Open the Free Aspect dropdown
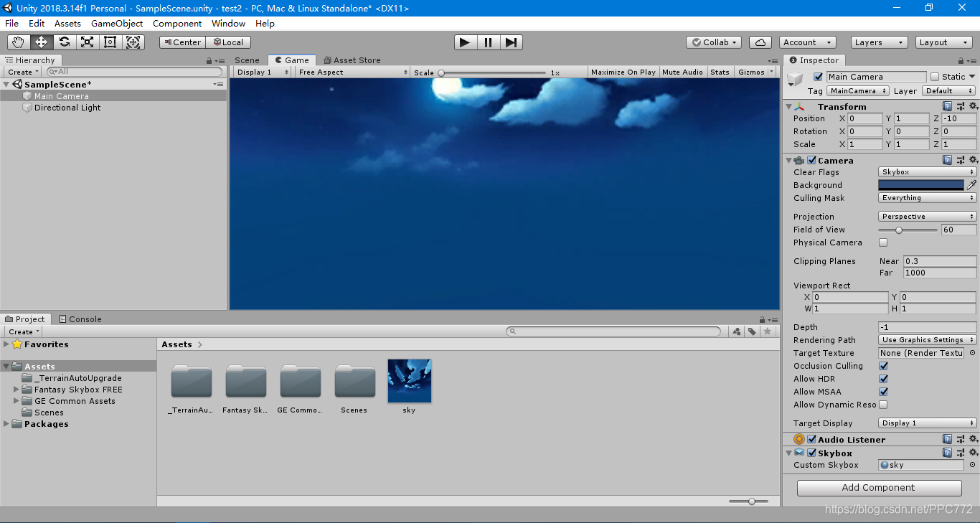This screenshot has height=523, width=980. (x=352, y=72)
